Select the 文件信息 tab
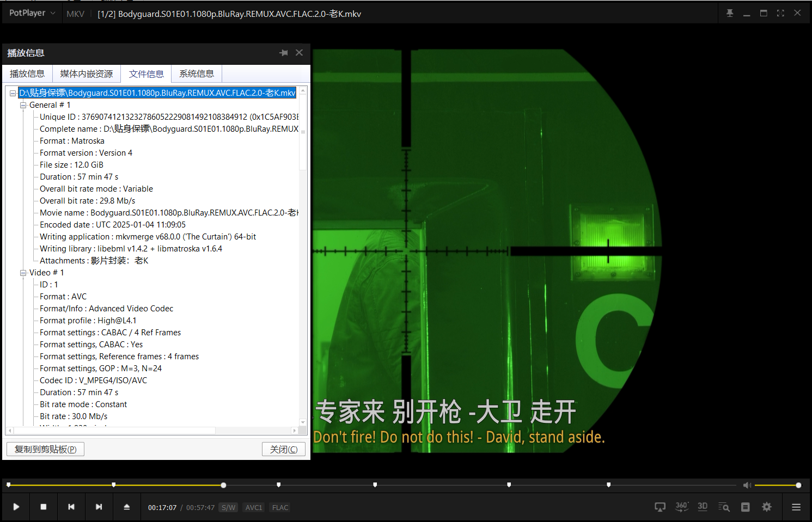 tap(146, 74)
